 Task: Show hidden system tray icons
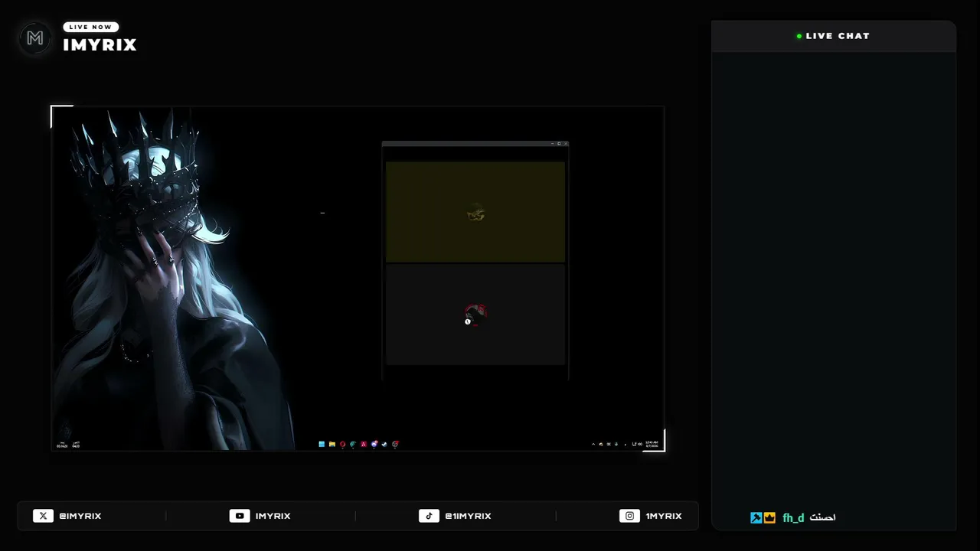[593, 444]
